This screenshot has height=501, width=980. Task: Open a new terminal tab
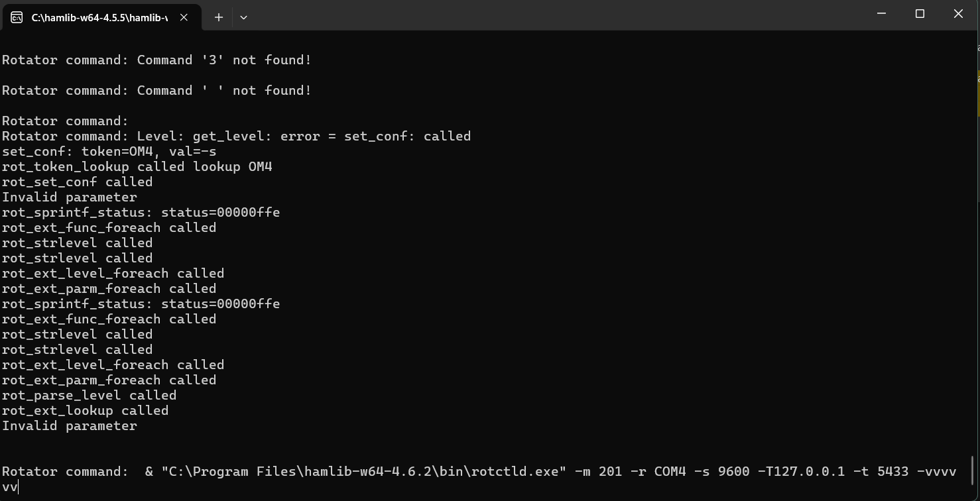[218, 18]
